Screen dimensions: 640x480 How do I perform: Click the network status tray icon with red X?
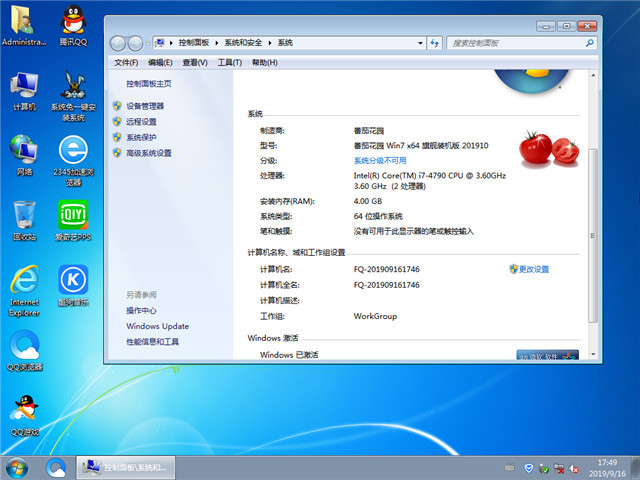tap(559, 468)
